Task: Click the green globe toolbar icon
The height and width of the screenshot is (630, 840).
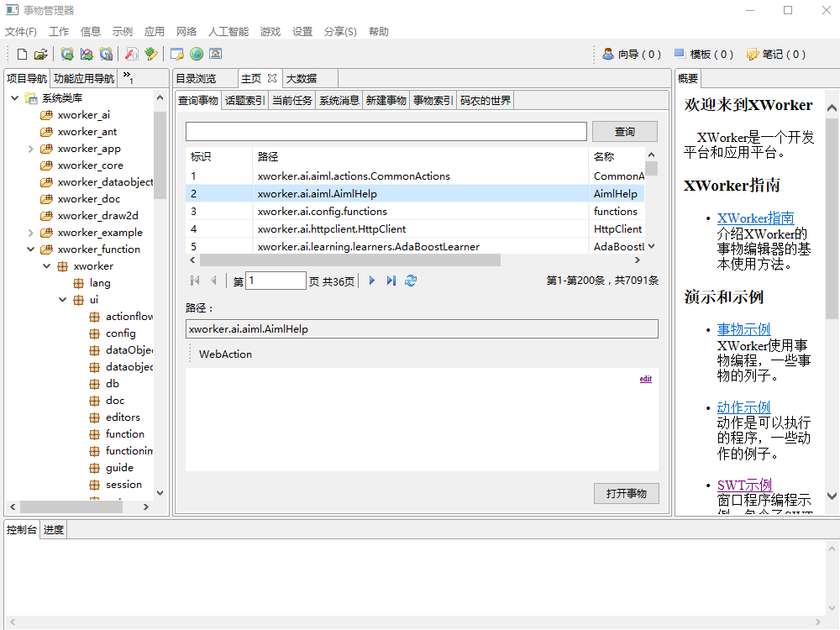Action: point(197,54)
